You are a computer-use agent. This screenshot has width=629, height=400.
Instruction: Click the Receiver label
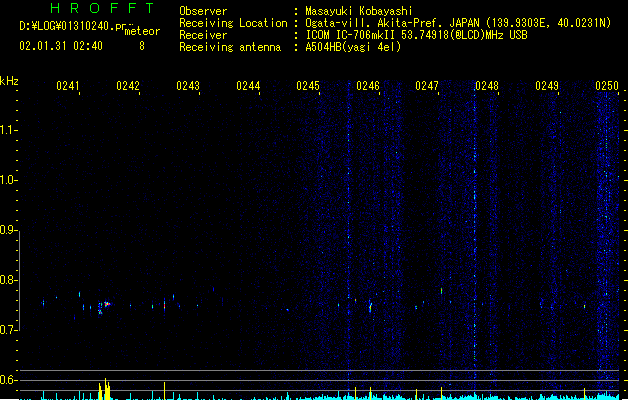pos(203,35)
